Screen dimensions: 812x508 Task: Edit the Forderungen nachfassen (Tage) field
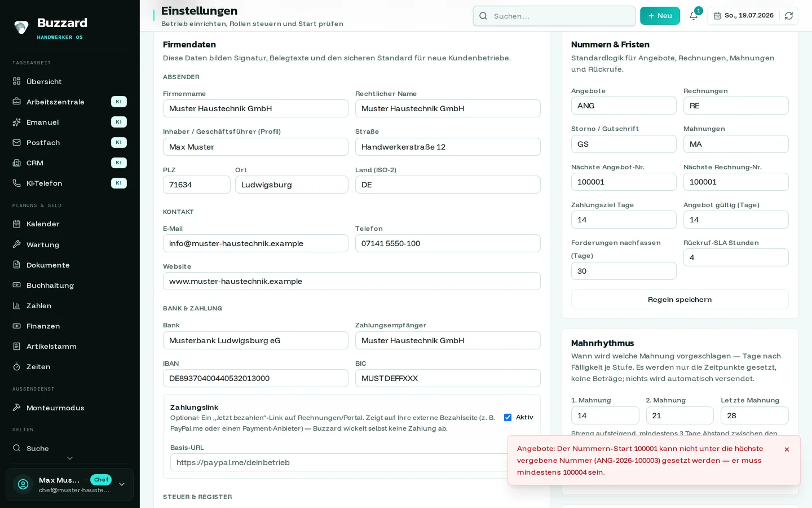pos(624,271)
